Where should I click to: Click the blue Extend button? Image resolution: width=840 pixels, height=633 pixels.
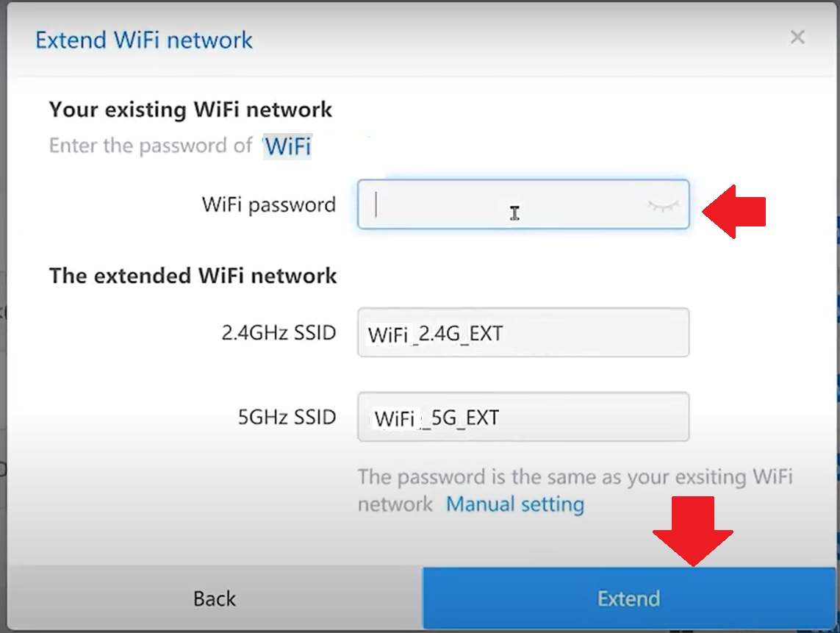click(628, 598)
